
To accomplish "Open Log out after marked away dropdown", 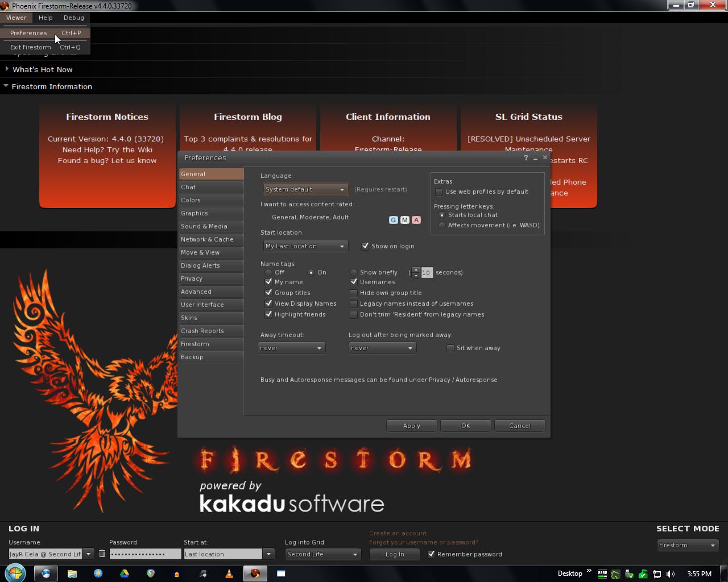I will [382, 348].
